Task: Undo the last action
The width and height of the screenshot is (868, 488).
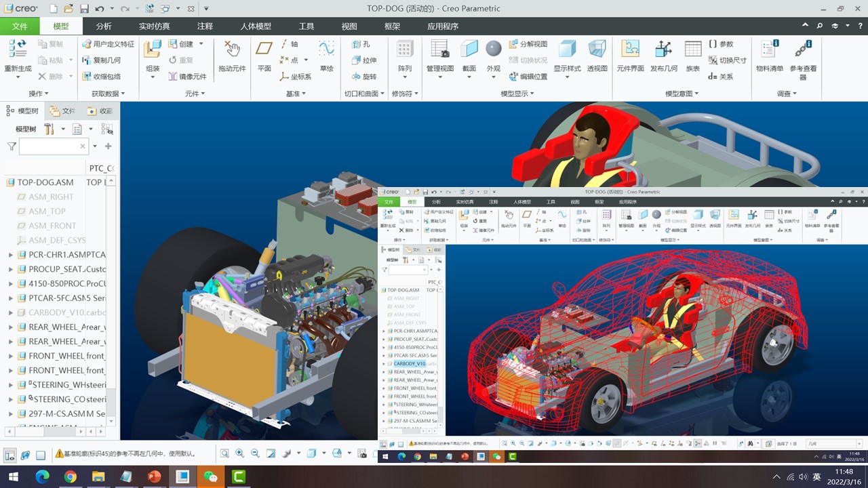Action: (x=100, y=9)
